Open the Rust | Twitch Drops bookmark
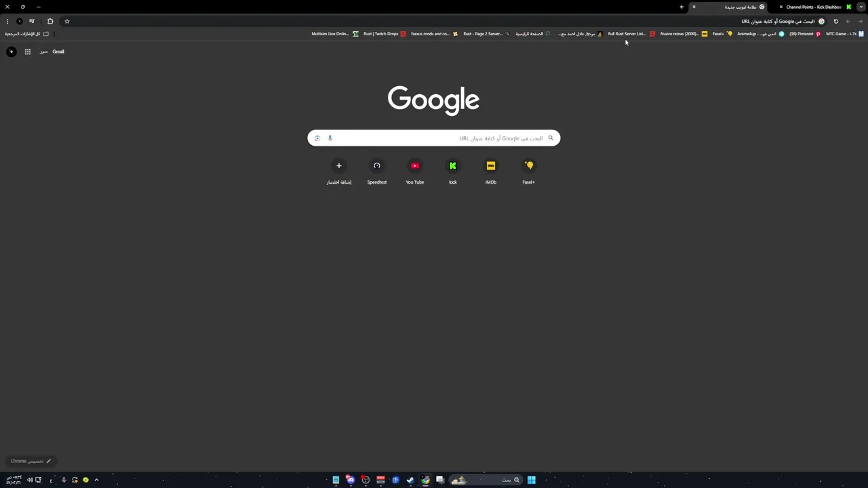The width and height of the screenshot is (868, 488). tap(384, 34)
